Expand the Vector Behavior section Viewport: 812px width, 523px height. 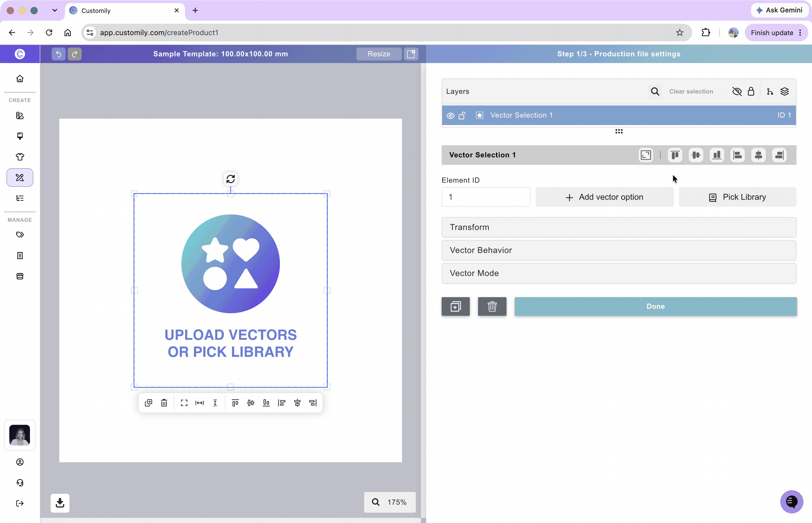pos(619,250)
